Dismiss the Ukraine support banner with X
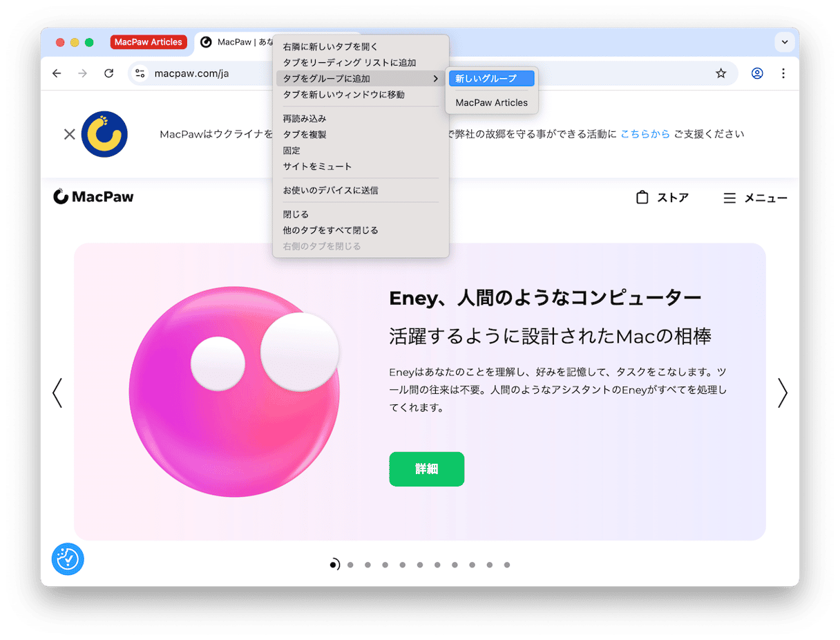The width and height of the screenshot is (840, 640). [69, 134]
